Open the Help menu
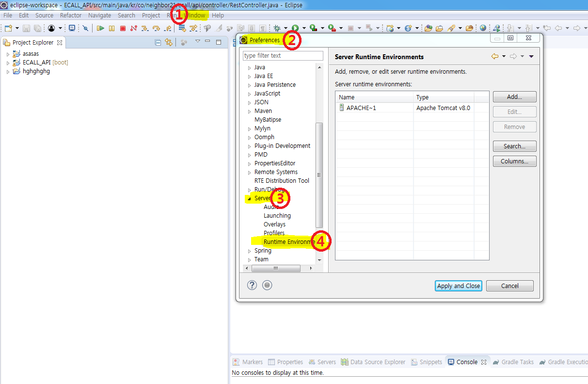588x384 pixels. point(218,16)
